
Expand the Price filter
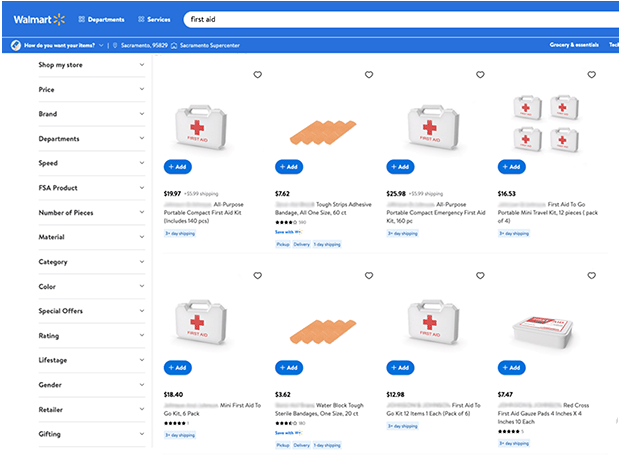pos(91,90)
